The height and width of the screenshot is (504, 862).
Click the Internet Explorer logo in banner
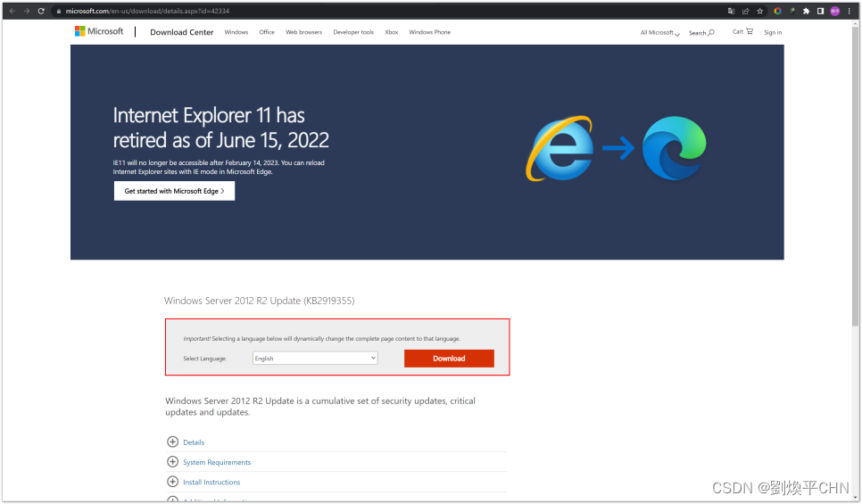[560, 148]
